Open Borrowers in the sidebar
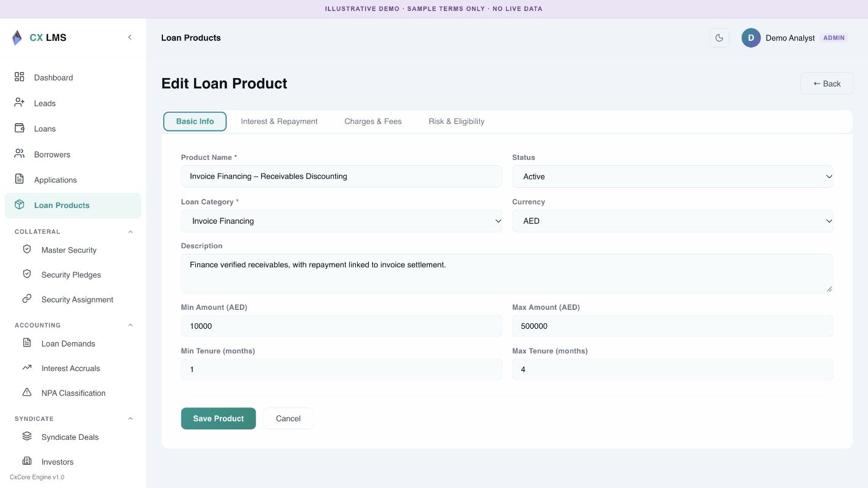Screen dimensions: 868x488 [x=73, y=154]
